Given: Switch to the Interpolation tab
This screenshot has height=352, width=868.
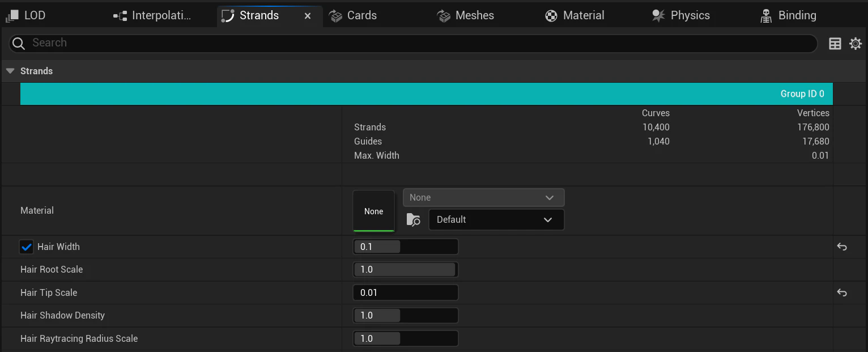Looking at the screenshot, I should point(152,16).
